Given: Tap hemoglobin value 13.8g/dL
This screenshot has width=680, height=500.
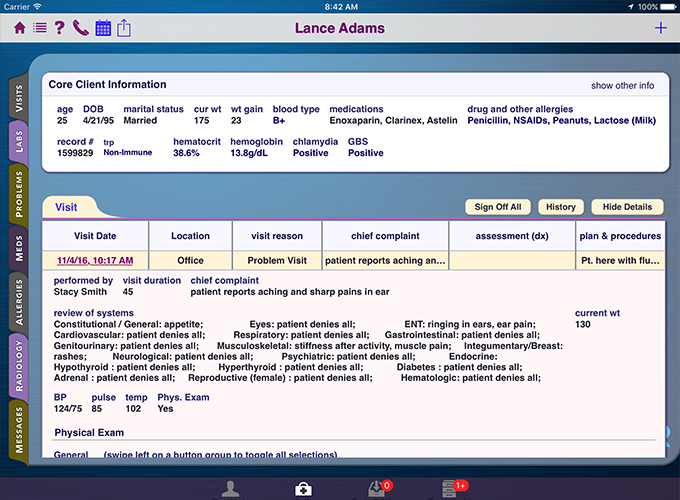Looking at the screenshot, I should tap(249, 153).
